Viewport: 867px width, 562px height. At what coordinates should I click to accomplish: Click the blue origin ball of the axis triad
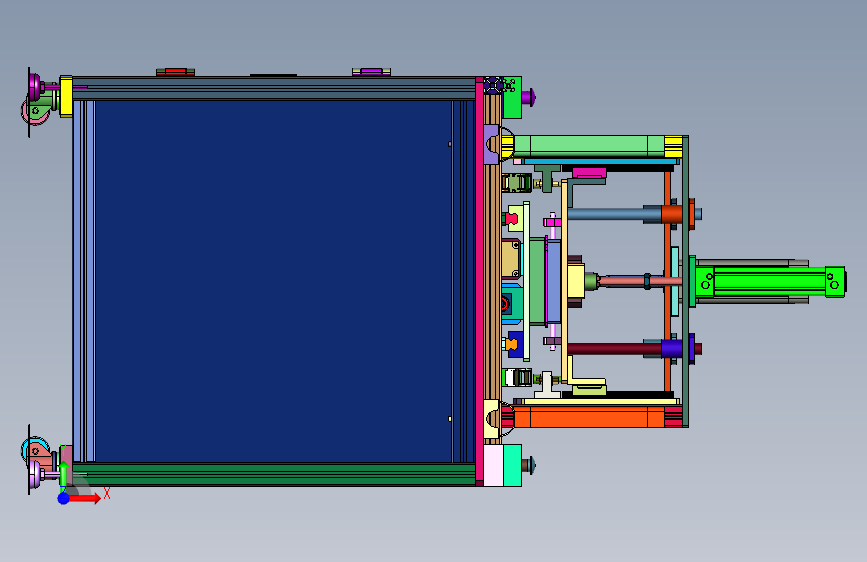pyautogui.click(x=64, y=498)
